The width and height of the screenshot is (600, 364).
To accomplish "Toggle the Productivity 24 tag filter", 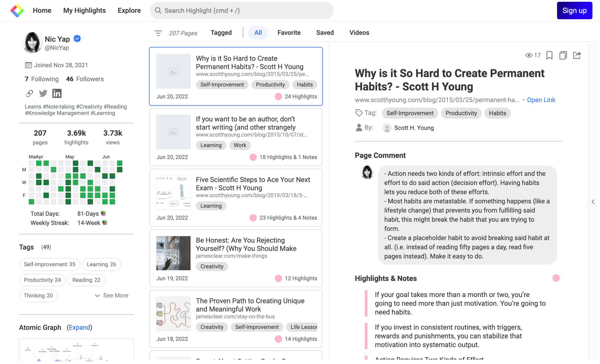I will tap(42, 280).
